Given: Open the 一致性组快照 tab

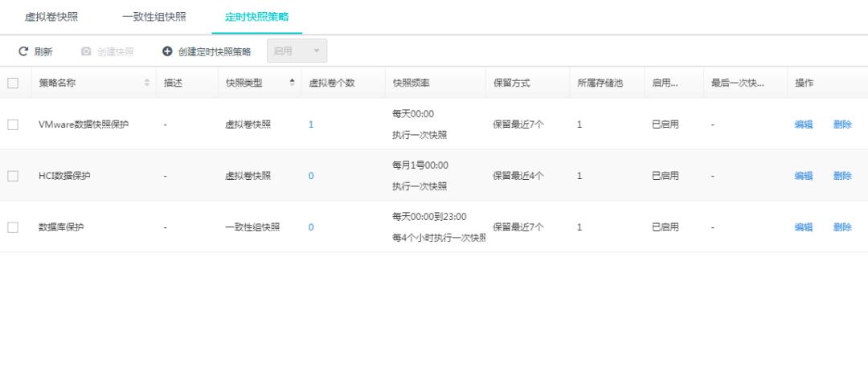Looking at the screenshot, I should coord(154,17).
